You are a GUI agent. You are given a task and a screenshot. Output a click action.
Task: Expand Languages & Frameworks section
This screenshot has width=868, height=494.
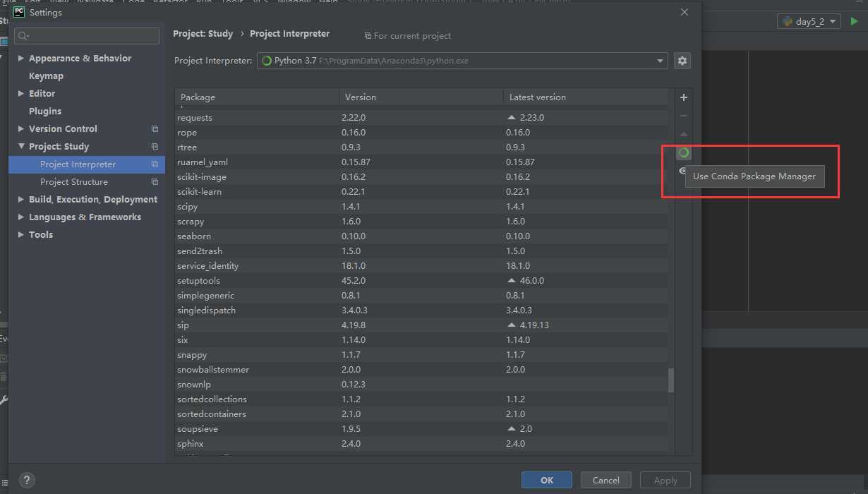pos(21,217)
